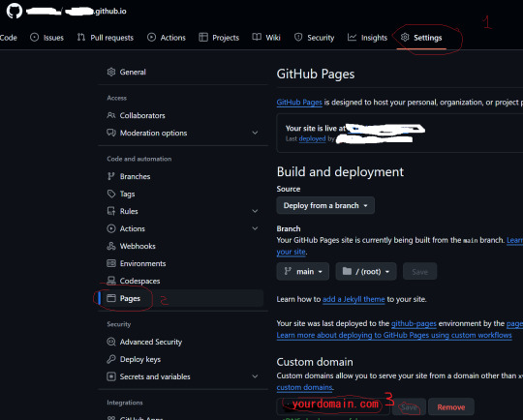This screenshot has height=420, width=523.
Task: Select the Settings tab
Action: coord(421,38)
